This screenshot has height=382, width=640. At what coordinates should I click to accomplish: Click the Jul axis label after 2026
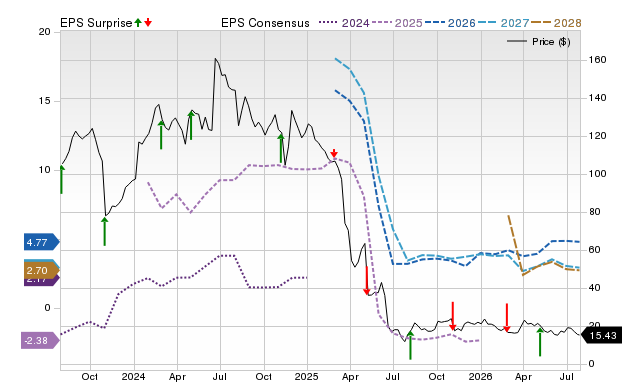point(567,376)
